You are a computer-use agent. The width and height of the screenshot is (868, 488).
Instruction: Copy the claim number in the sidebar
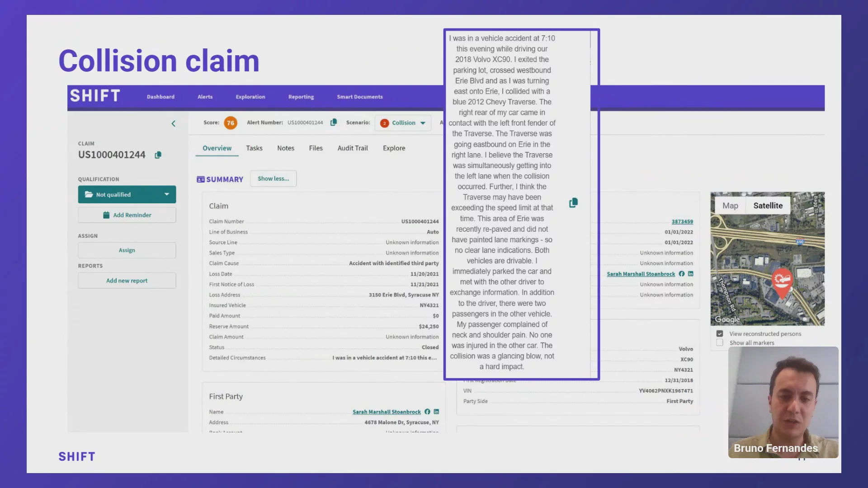158,155
